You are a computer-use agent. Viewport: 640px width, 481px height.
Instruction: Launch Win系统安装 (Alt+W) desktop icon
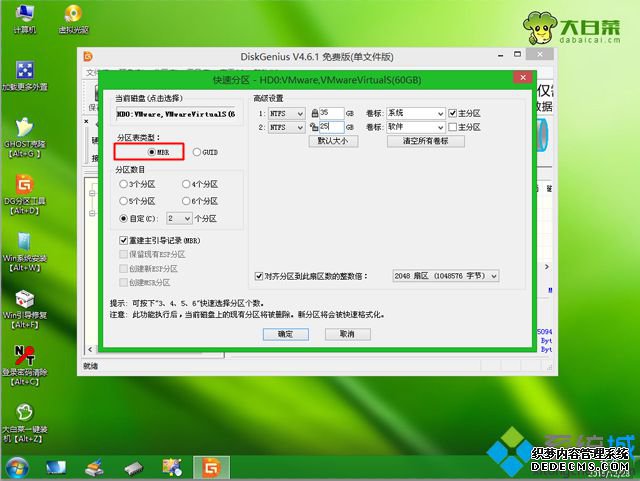click(24, 252)
